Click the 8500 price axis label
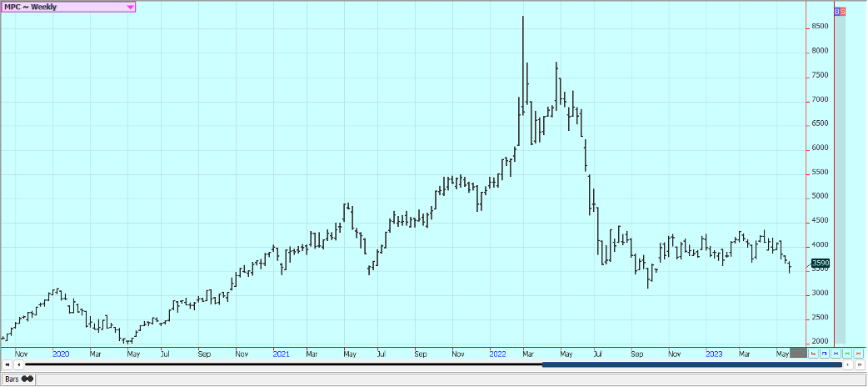The width and height of the screenshot is (868, 387). [x=820, y=27]
